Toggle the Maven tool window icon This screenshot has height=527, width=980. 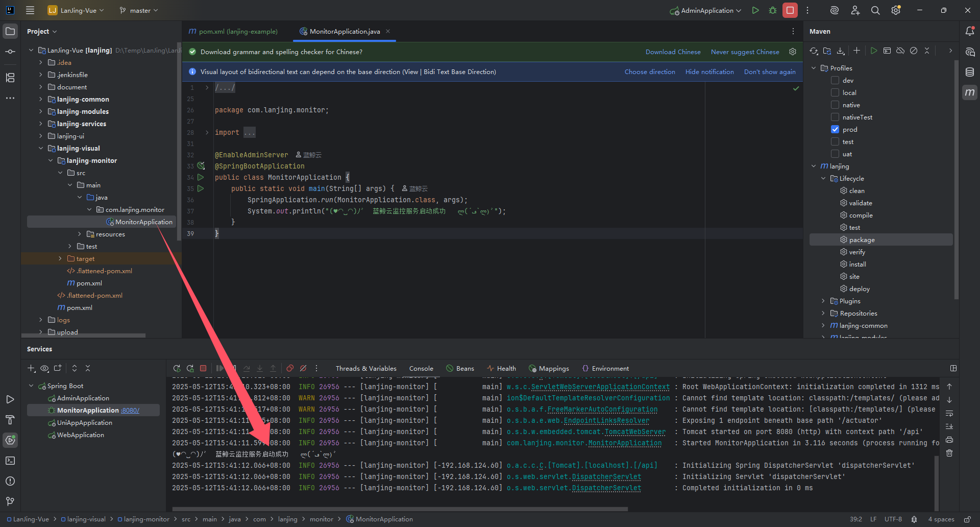pos(970,92)
